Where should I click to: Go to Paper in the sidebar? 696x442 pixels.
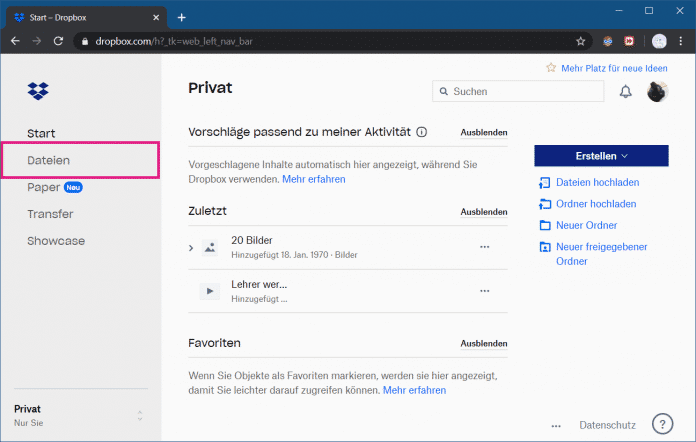pyautogui.click(x=43, y=187)
